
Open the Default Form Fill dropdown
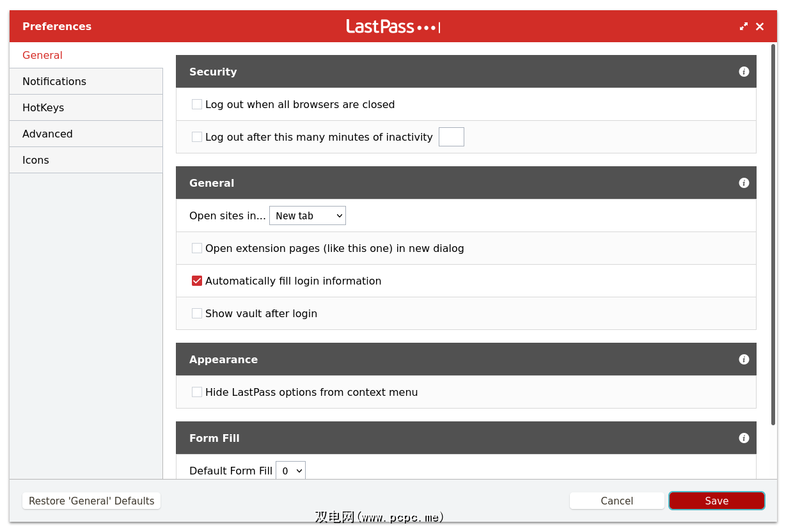click(290, 471)
